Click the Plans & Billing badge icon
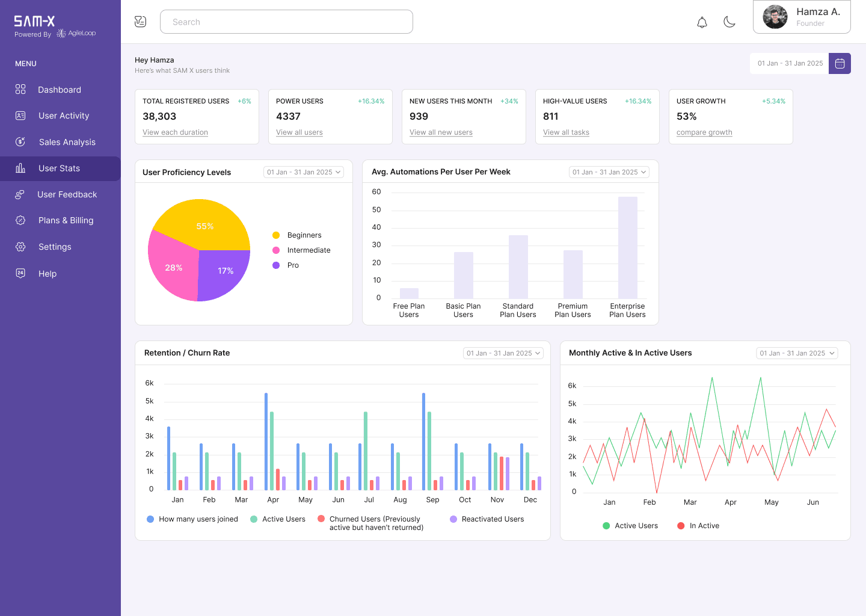 (x=20, y=220)
